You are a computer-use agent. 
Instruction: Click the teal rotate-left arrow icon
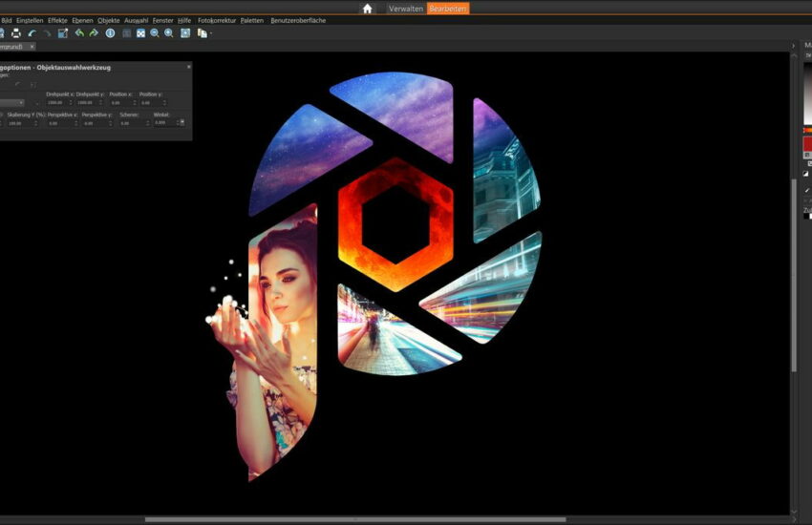32,33
